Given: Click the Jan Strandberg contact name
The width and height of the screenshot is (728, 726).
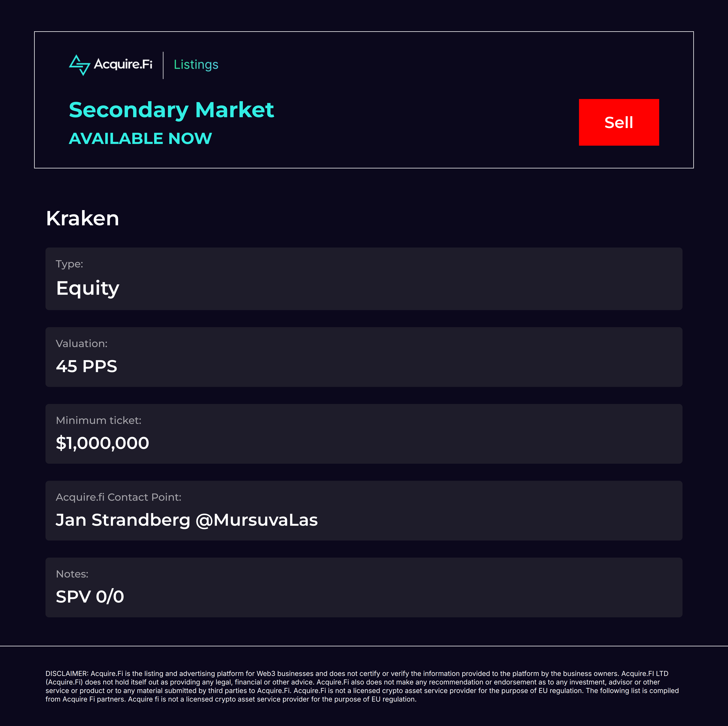Looking at the screenshot, I should coord(123,520).
